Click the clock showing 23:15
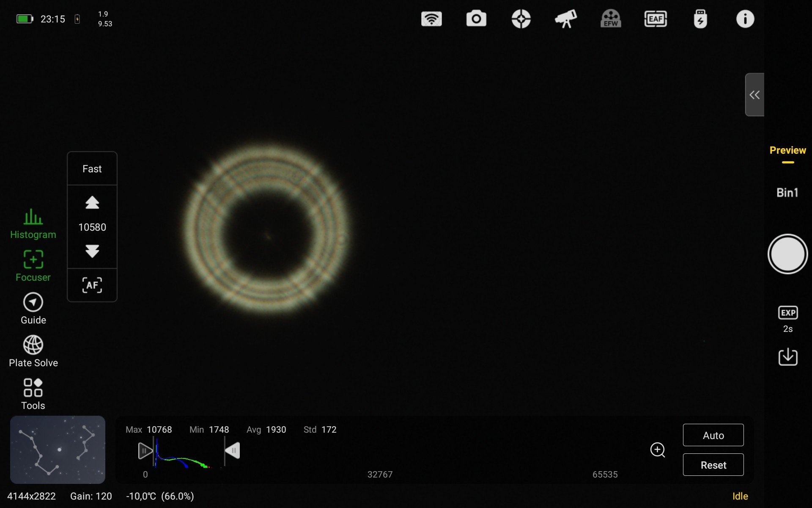Screen dimensions: 812x508 53,19
